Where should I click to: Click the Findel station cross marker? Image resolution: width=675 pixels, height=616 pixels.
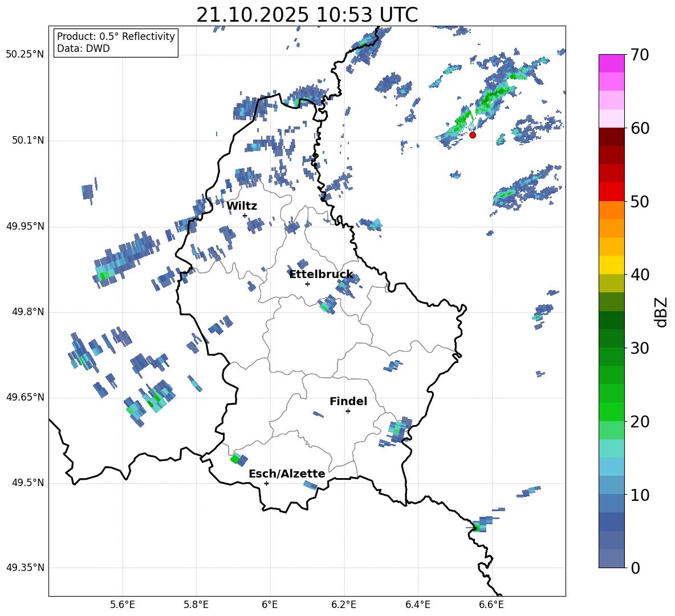click(348, 411)
